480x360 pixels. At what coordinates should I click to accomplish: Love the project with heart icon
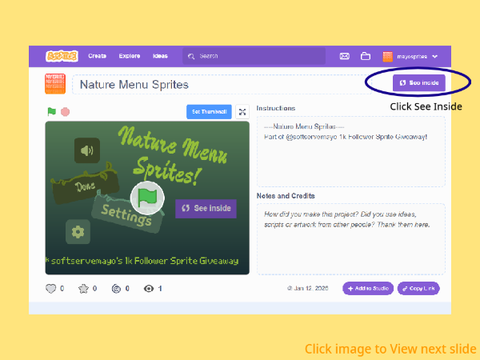51,288
